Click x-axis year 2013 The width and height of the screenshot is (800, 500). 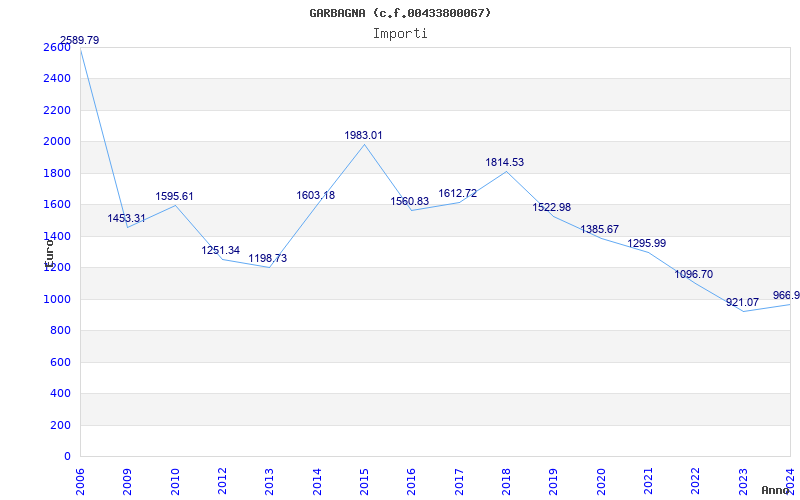pos(270,481)
